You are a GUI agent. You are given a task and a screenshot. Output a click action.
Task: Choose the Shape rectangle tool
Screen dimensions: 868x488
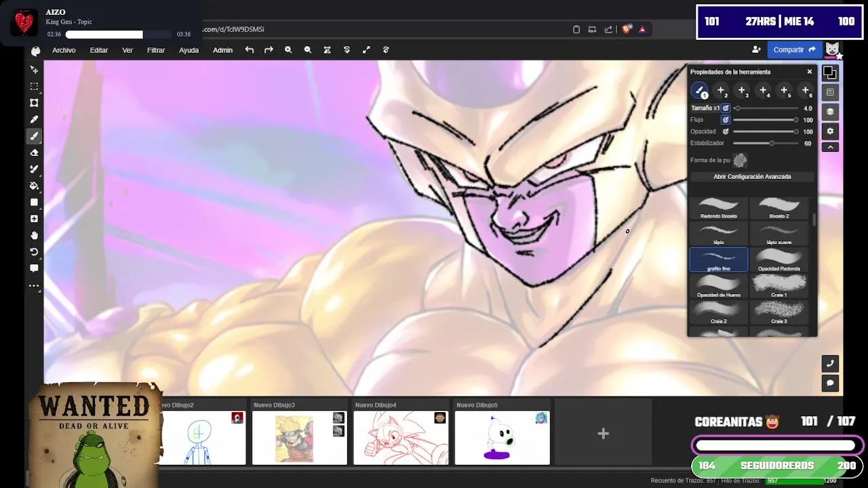pos(34,202)
